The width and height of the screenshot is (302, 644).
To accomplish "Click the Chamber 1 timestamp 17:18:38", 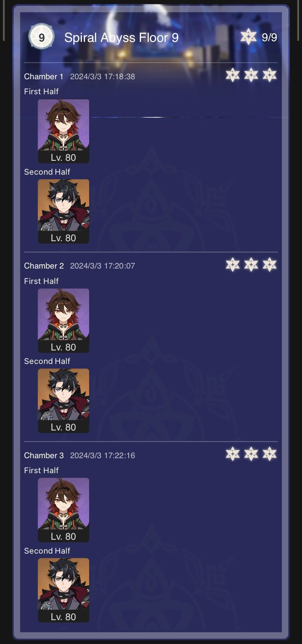I will click(x=119, y=77).
